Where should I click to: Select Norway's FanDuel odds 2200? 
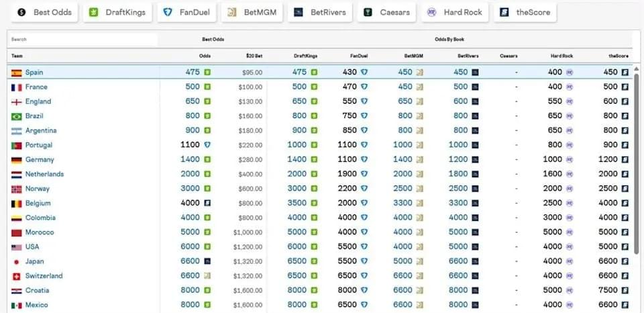pos(347,189)
